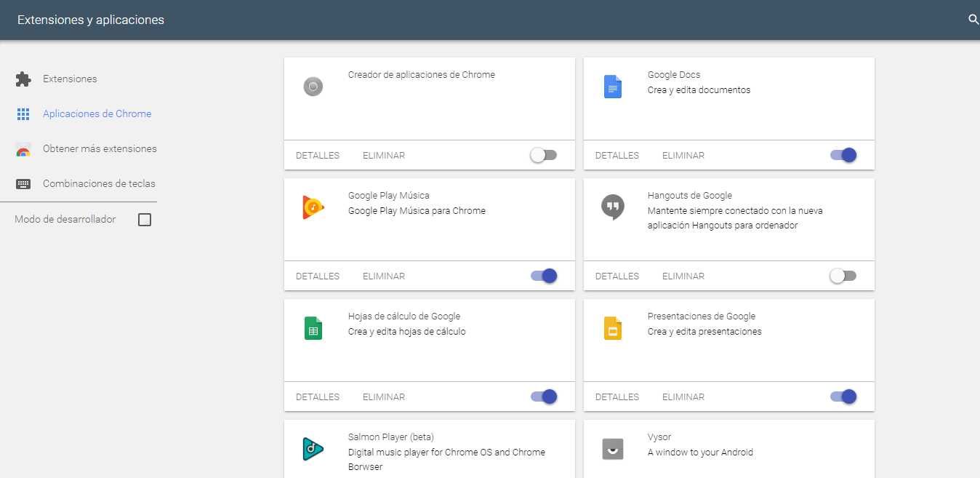Viewport: 980px width, 478px height.
Task: Click the 'Salmon Player (beta)' title
Action: 391,437
